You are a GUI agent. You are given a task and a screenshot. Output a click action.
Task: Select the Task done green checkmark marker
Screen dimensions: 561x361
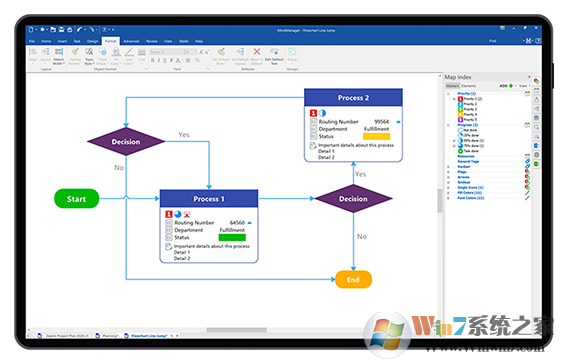point(460,151)
